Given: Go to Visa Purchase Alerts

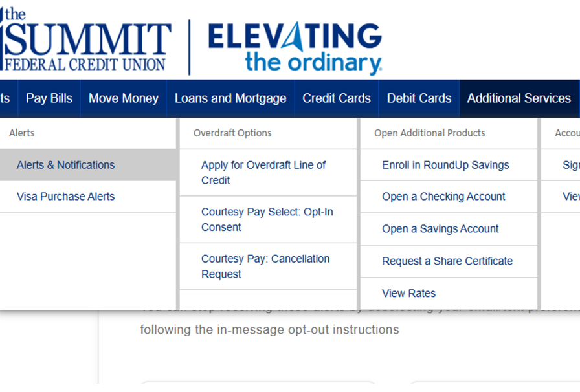Looking at the screenshot, I should pos(65,197).
